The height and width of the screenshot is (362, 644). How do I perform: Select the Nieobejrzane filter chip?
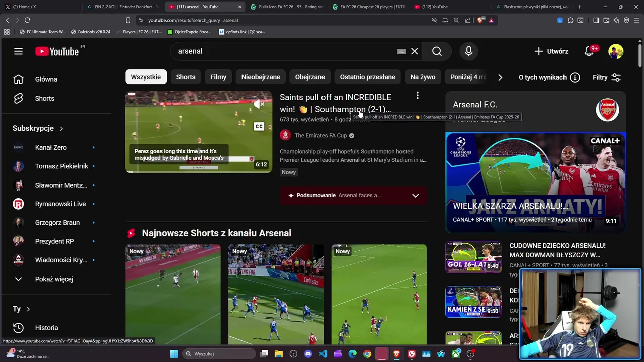(261, 77)
